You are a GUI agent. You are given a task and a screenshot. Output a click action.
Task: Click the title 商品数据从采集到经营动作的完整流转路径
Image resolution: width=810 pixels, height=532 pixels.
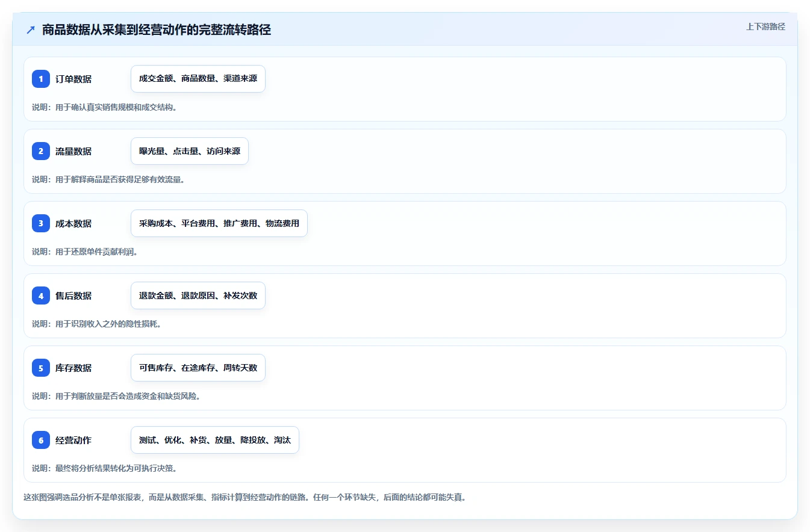157,30
